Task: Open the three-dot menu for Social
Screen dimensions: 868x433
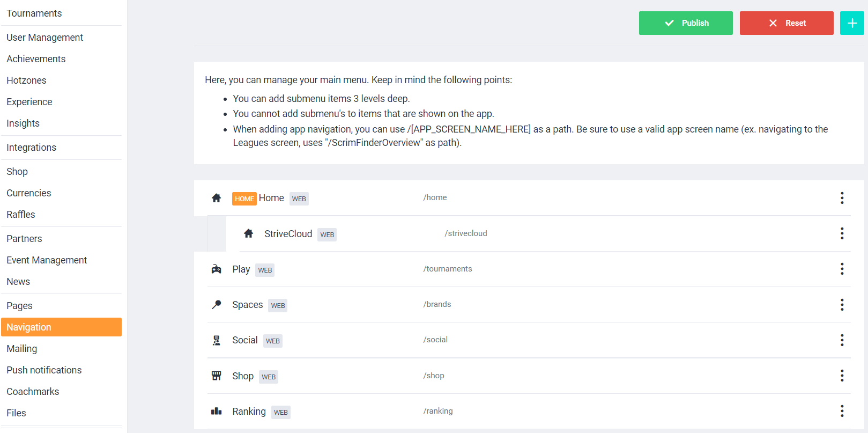Action: (842, 340)
